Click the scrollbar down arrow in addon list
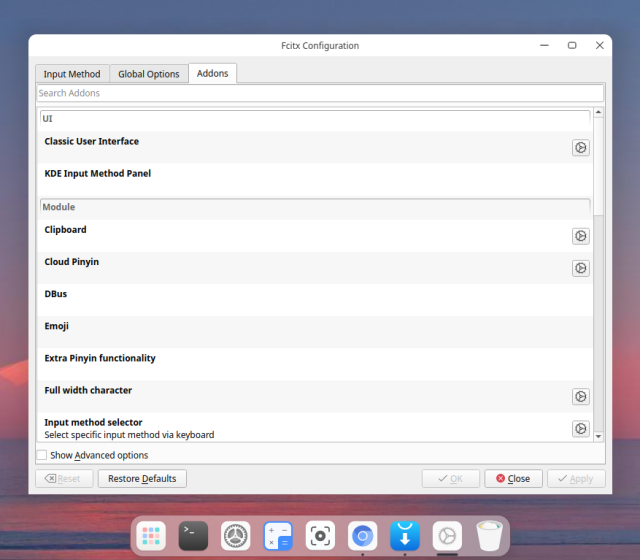Viewport: 640px width, 560px height. (x=599, y=436)
